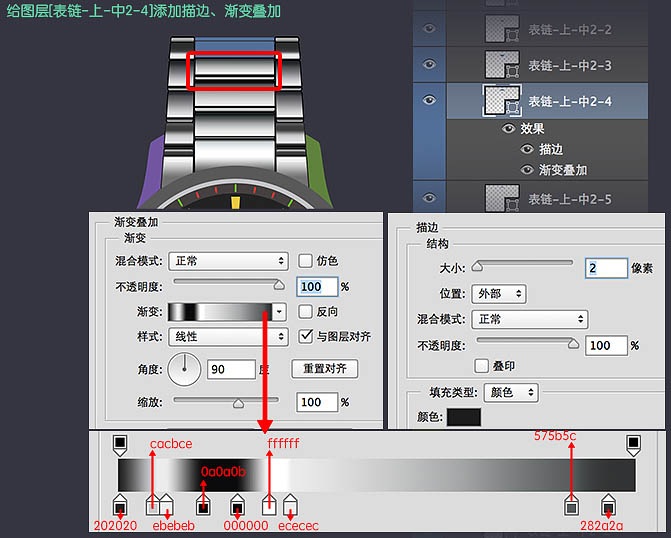
Task: Click gradient overlay 不透明度 slider handle
Action: point(279,285)
